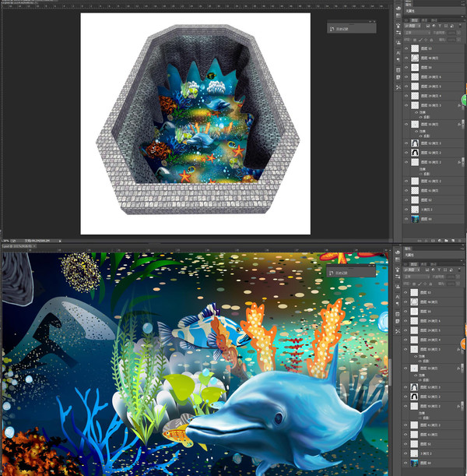Filter by adjustment layers in the upper Layers panel
This screenshot has height=476, width=467.
click(x=434, y=26)
